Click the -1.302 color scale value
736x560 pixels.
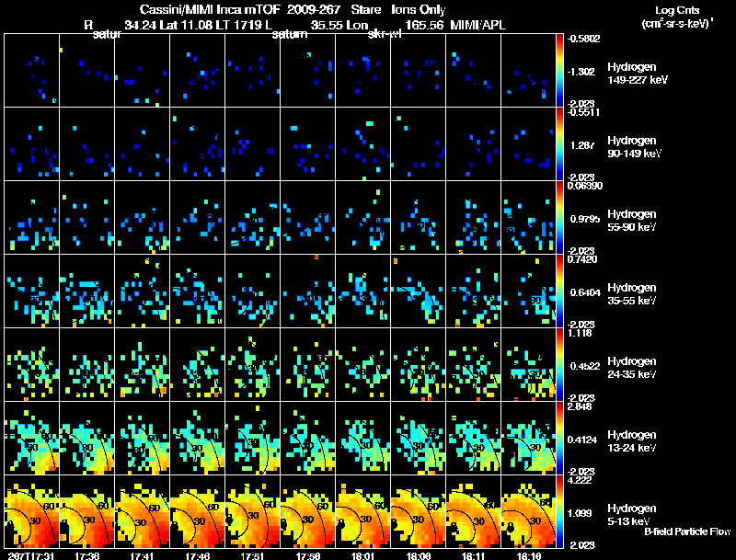[581, 72]
